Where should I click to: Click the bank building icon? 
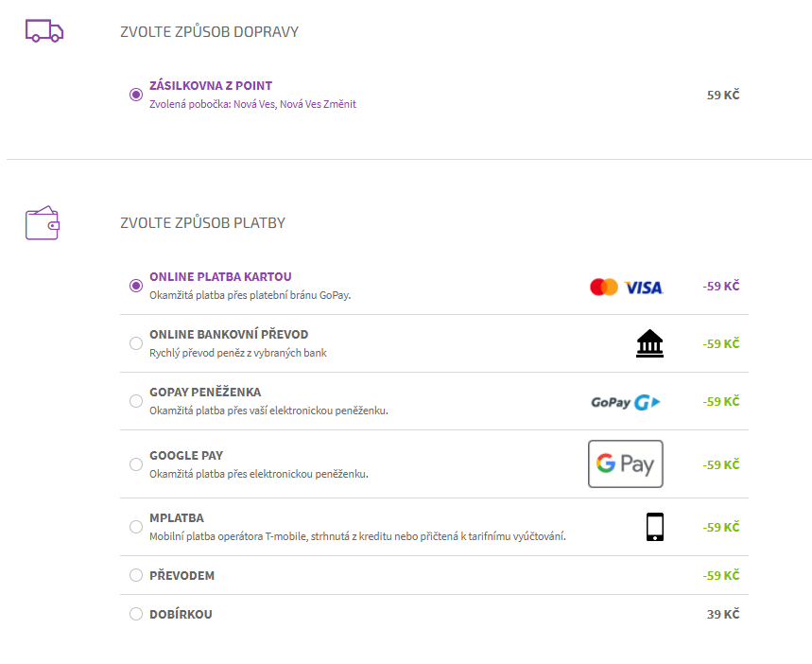[650, 343]
